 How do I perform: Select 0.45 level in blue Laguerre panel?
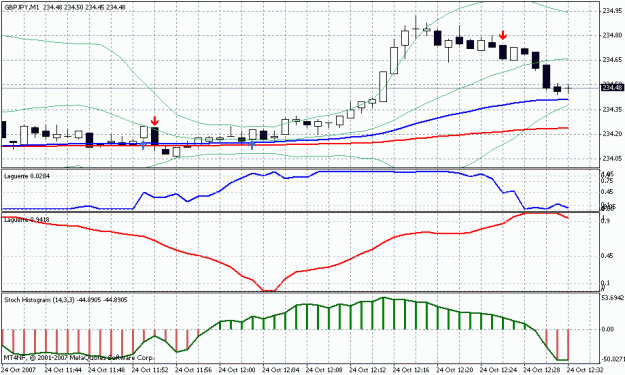click(x=608, y=192)
